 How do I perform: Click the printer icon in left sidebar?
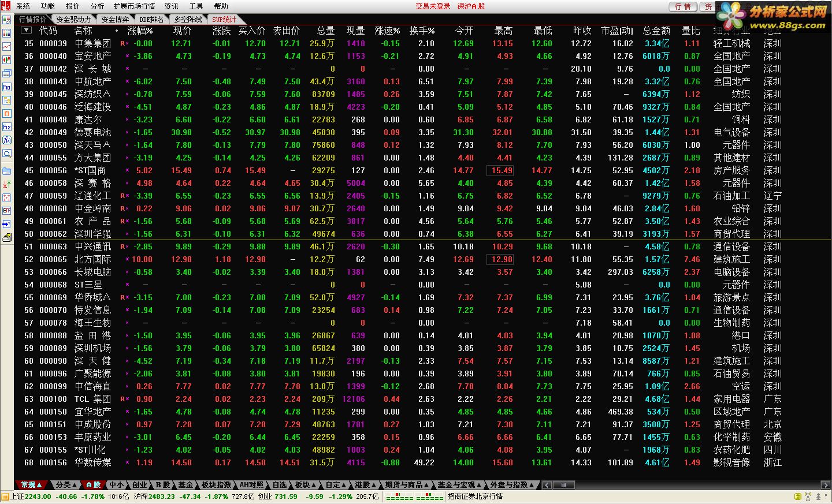click(7, 237)
